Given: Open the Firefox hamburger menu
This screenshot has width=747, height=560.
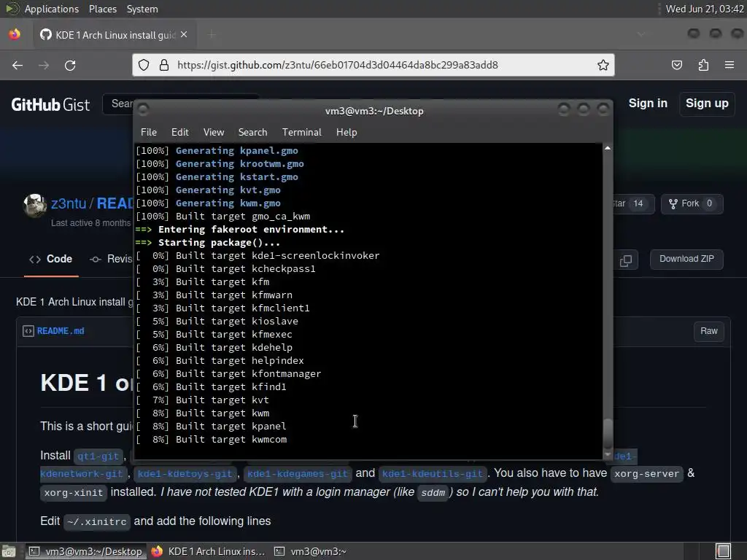Looking at the screenshot, I should click(729, 65).
